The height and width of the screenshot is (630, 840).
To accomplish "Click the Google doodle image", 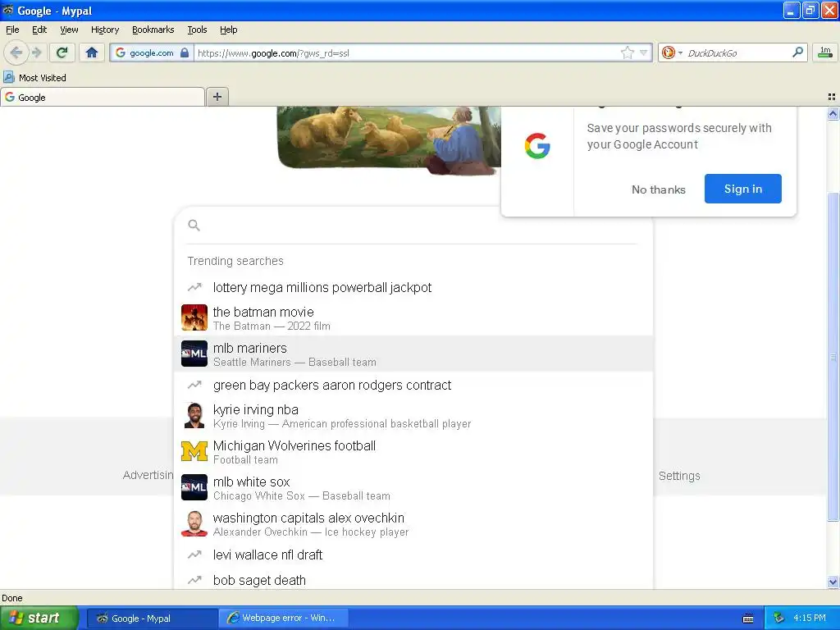I will [390, 139].
